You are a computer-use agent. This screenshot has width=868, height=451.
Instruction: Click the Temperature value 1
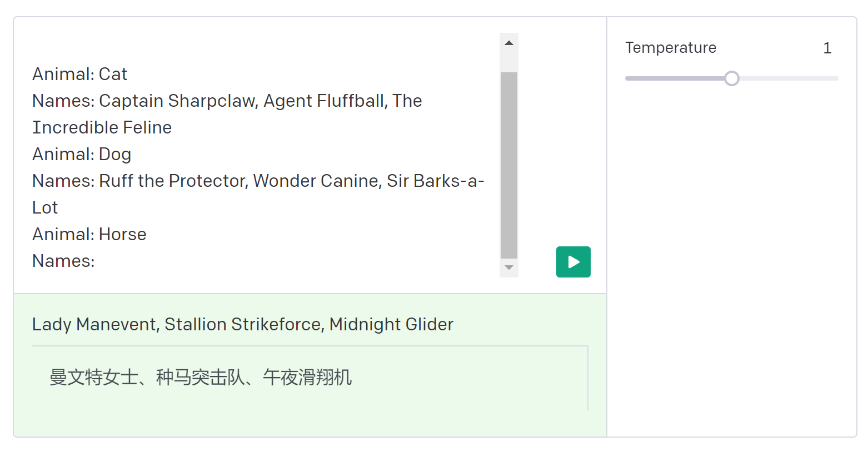(827, 48)
